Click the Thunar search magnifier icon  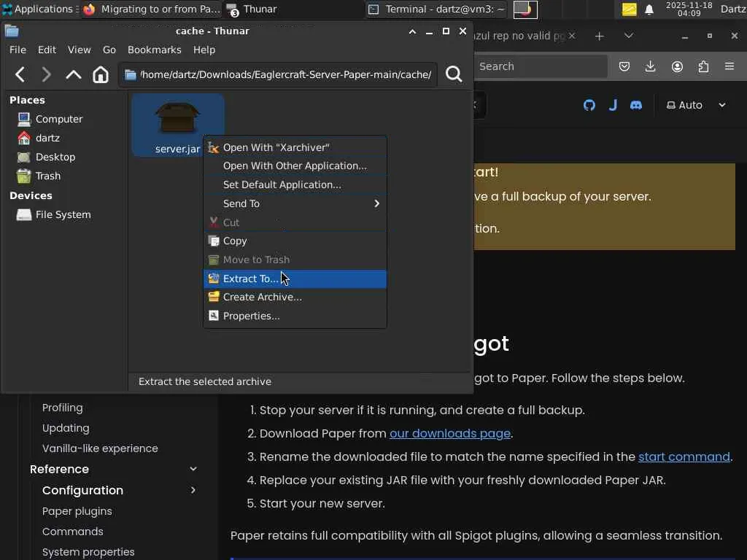pos(454,74)
